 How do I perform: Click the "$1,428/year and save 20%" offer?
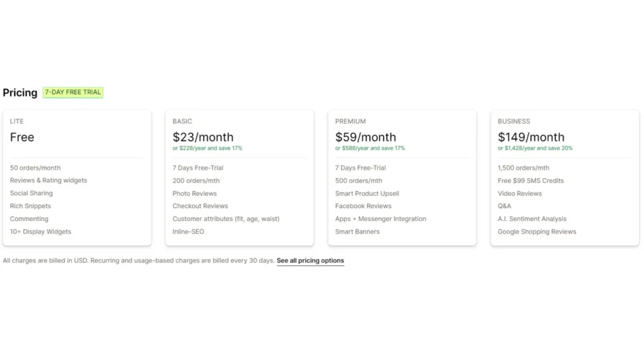(535, 148)
